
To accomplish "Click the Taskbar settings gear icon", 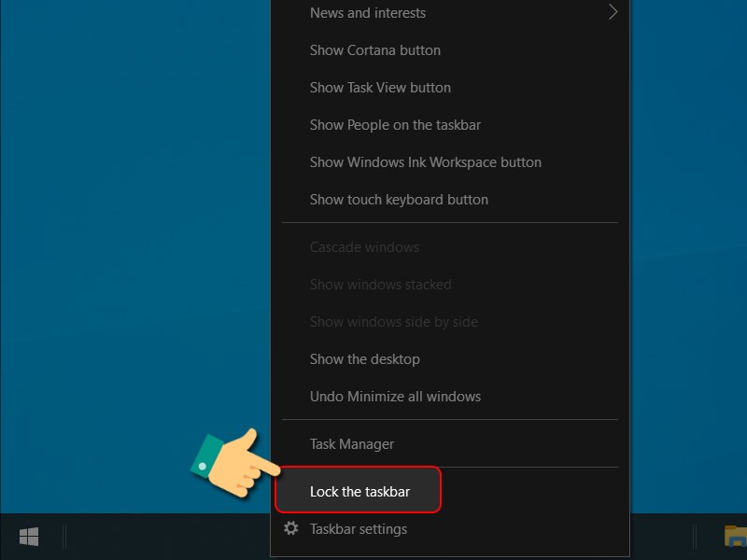I will [x=293, y=528].
